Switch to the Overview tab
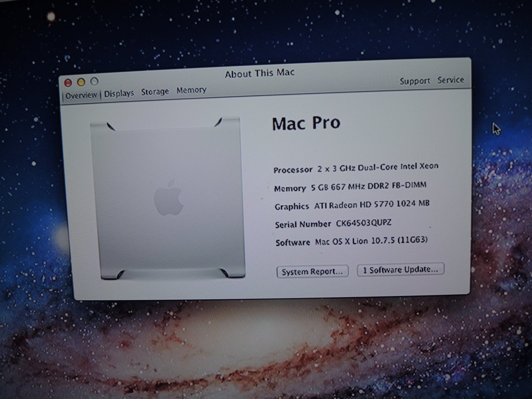532x399 pixels. (x=81, y=95)
